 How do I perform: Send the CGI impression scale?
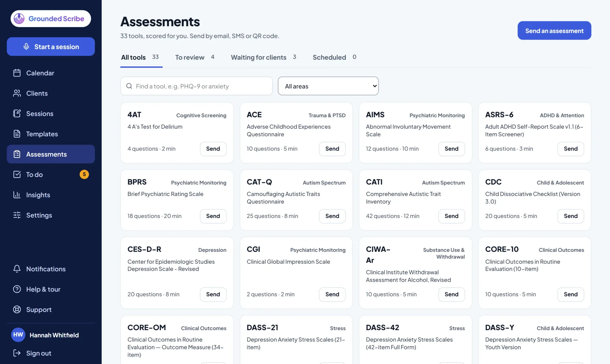pos(332,294)
